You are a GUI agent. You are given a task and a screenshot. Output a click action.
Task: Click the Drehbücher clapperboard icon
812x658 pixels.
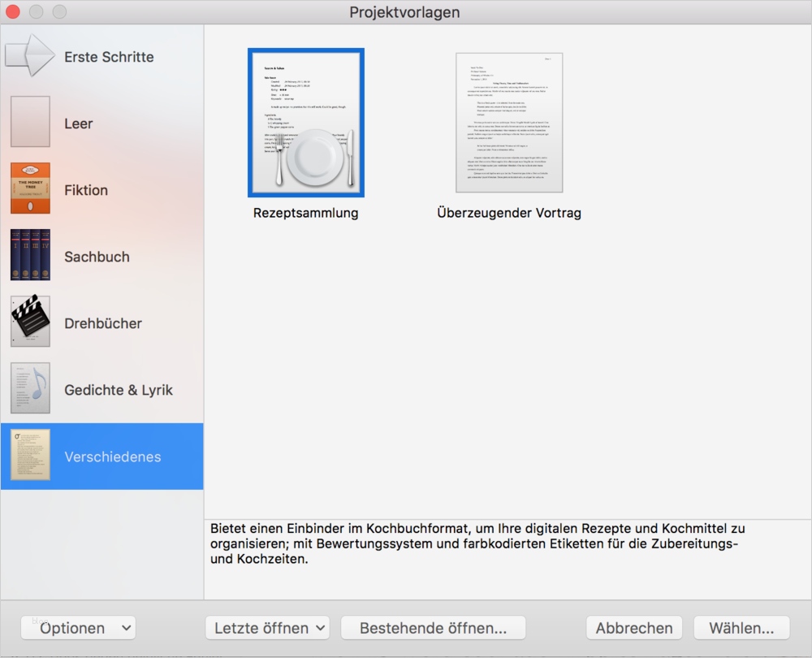(31, 321)
